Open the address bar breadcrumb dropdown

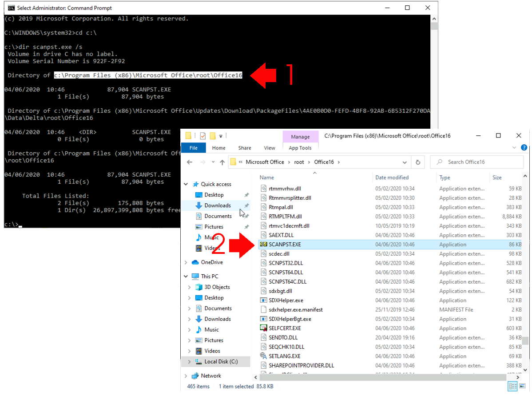click(405, 162)
